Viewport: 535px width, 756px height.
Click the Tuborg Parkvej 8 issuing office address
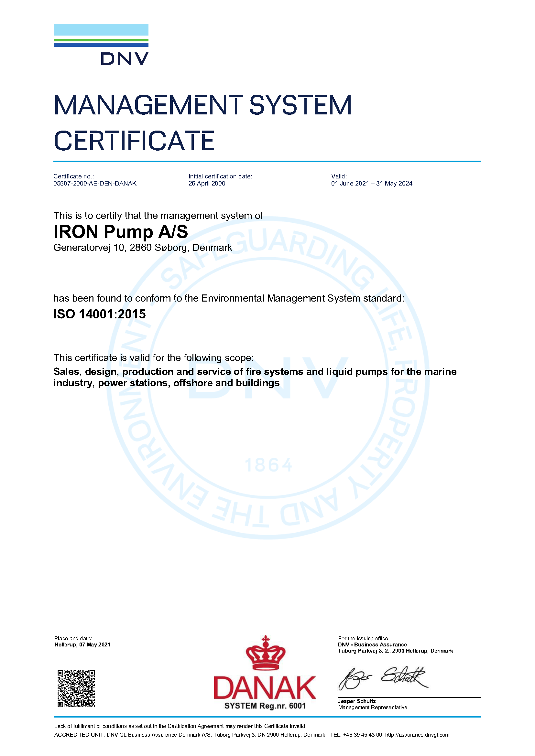tap(395, 651)
